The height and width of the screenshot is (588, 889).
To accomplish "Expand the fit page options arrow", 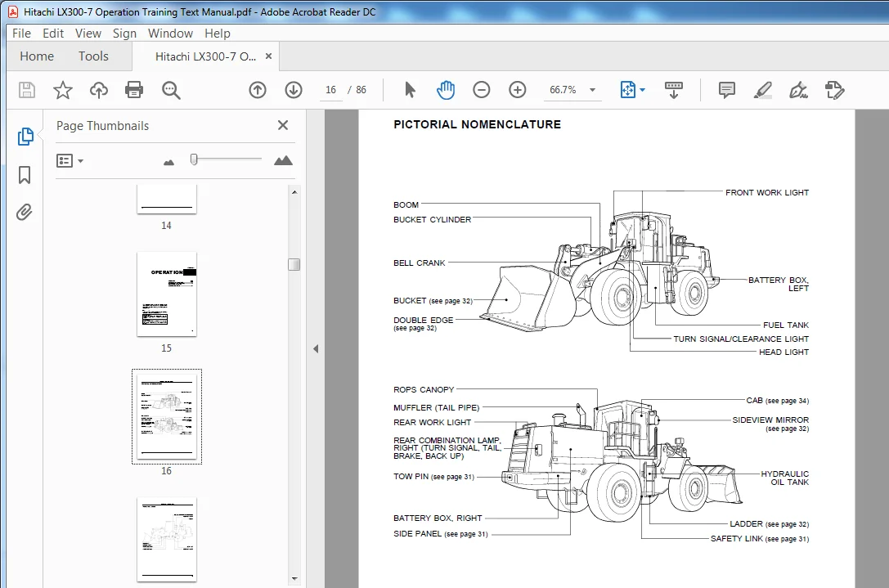I will point(642,90).
